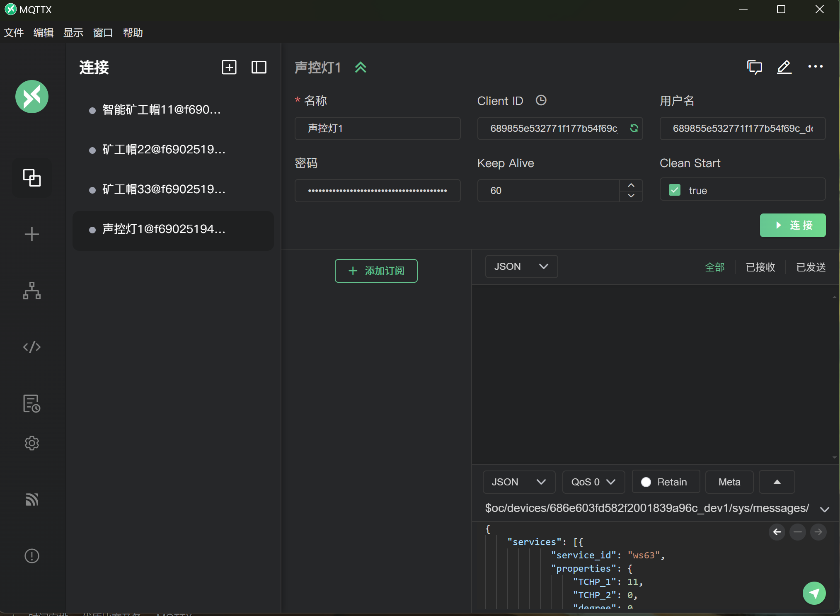This screenshot has height=616, width=840.
Task: Click the Client ID input field
Action: pyautogui.click(x=560, y=128)
